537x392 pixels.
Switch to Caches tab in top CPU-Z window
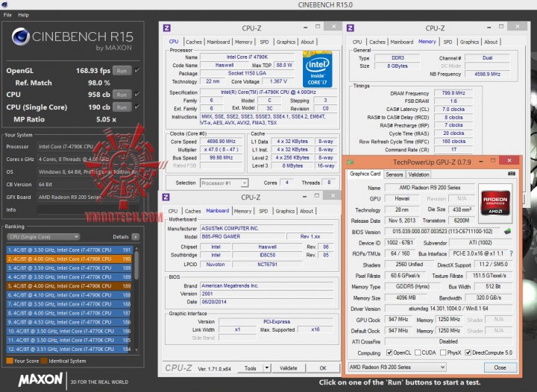pyautogui.click(x=194, y=42)
